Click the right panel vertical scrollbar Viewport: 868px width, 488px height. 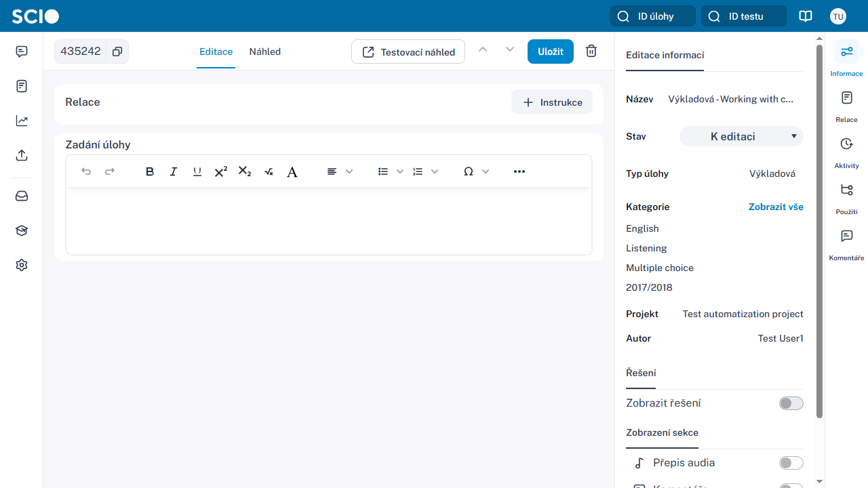(x=819, y=230)
